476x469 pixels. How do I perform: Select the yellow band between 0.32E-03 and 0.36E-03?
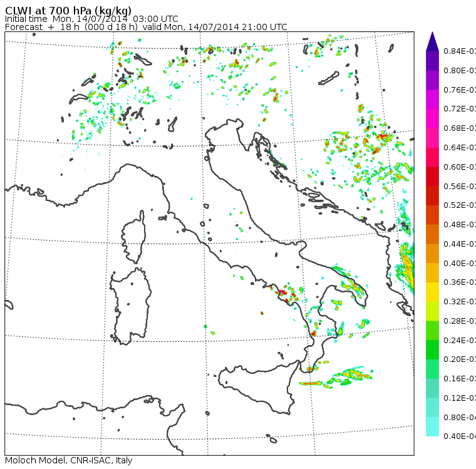(432, 292)
